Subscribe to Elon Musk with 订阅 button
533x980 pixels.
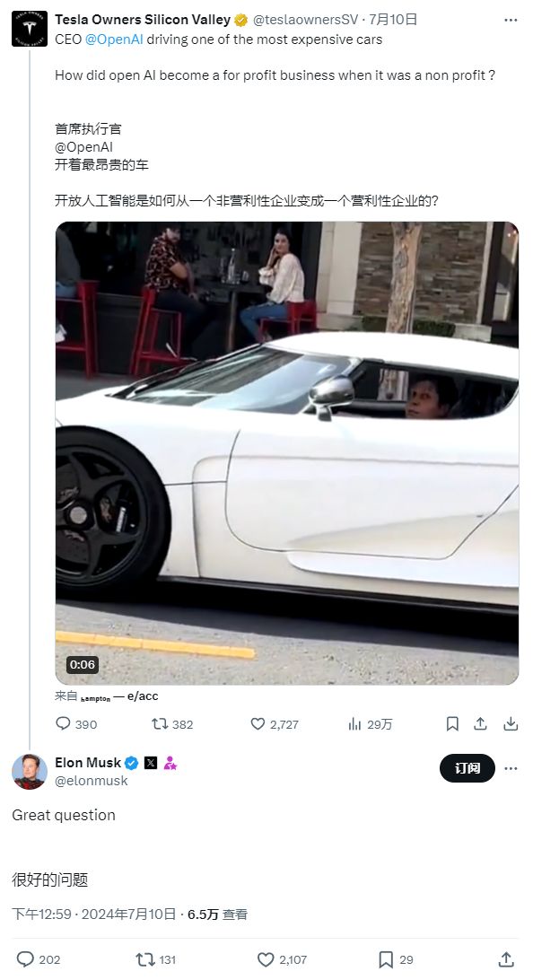pyautogui.click(x=467, y=768)
